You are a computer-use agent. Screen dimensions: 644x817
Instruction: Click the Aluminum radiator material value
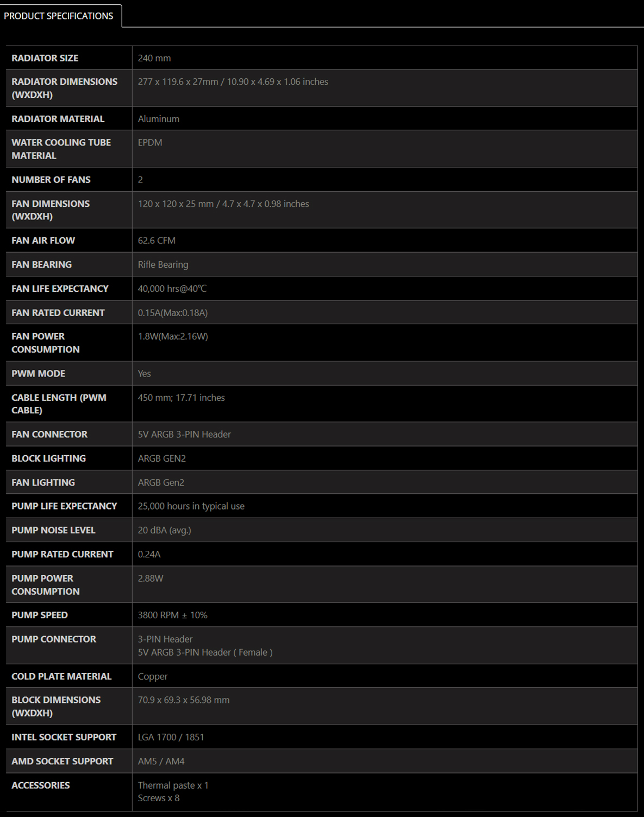click(159, 119)
